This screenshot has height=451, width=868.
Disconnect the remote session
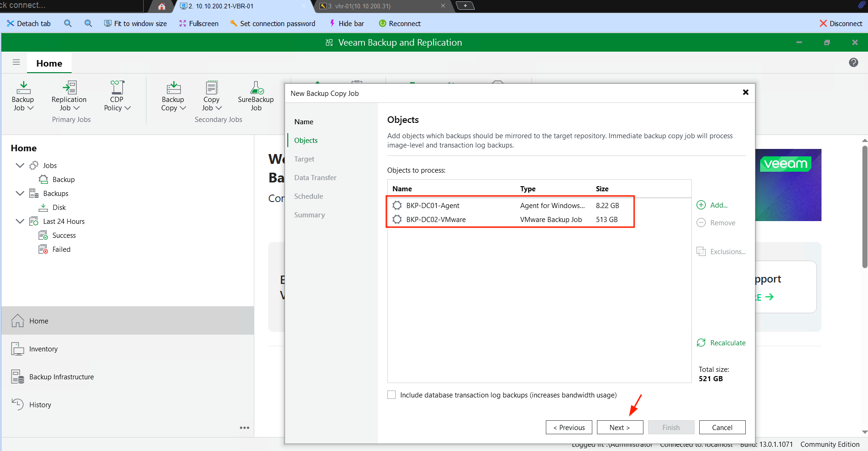pos(841,23)
